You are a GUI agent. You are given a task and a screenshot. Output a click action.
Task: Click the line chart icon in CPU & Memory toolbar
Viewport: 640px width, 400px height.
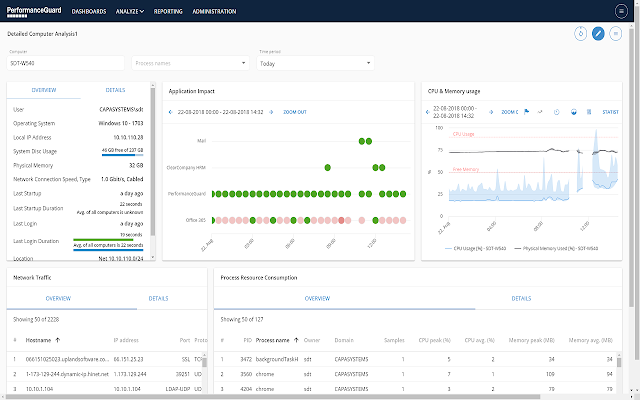pos(541,112)
